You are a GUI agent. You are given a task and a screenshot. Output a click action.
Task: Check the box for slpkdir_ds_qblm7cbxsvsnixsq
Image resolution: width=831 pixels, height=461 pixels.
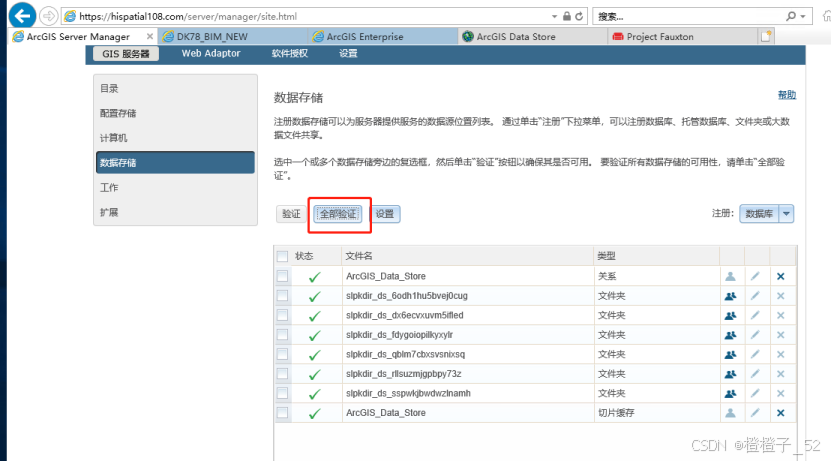click(x=282, y=354)
